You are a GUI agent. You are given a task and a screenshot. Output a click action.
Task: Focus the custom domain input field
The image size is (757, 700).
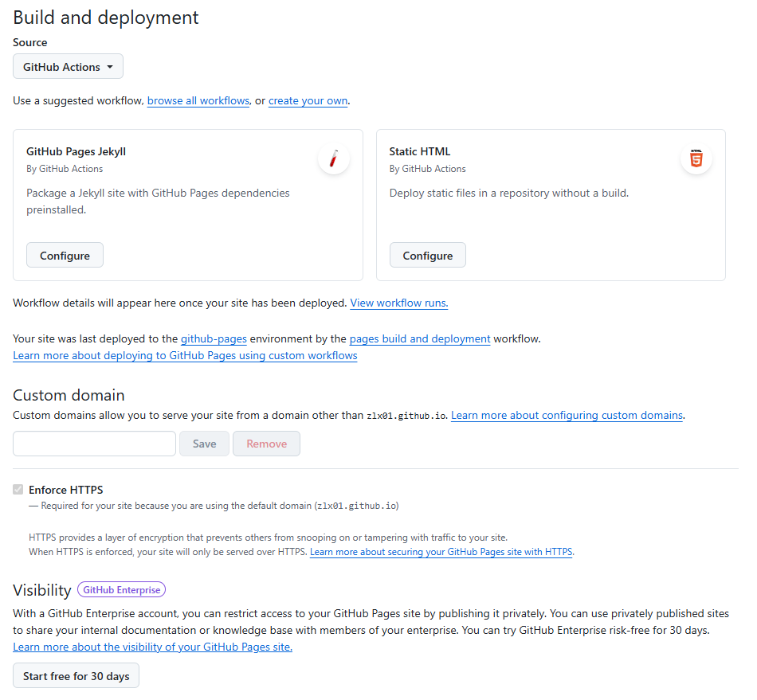click(94, 444)
